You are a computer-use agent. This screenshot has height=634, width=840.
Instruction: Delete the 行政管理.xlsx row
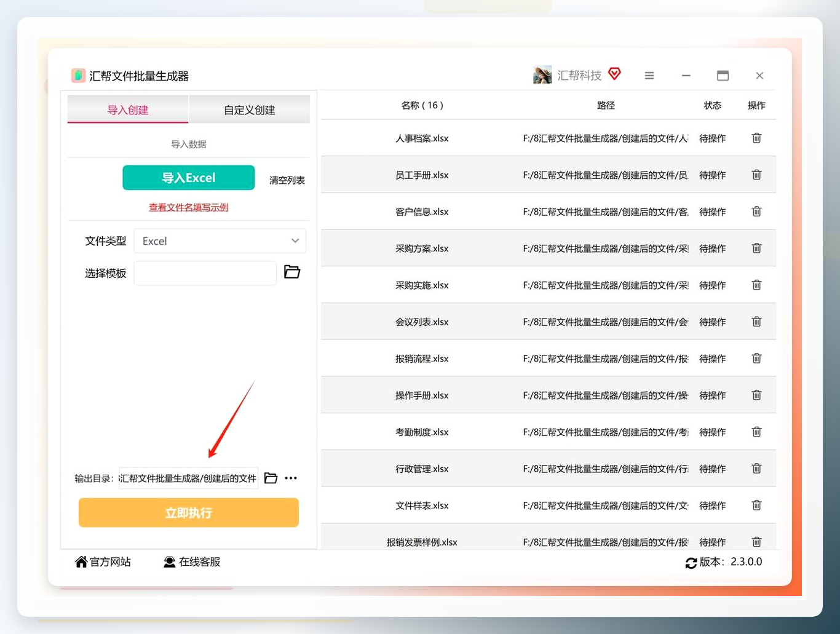point(756,469)
